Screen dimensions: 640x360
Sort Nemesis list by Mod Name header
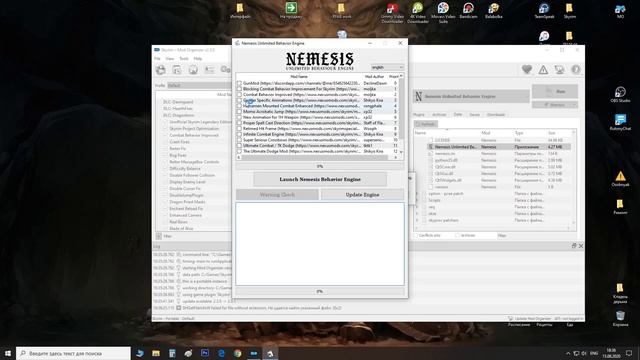point(299,76)
